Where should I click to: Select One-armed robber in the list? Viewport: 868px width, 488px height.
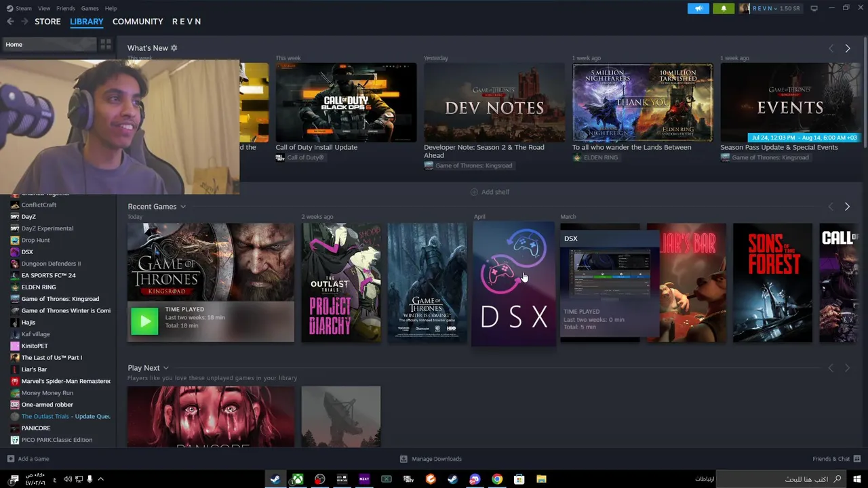click(47, 405)
